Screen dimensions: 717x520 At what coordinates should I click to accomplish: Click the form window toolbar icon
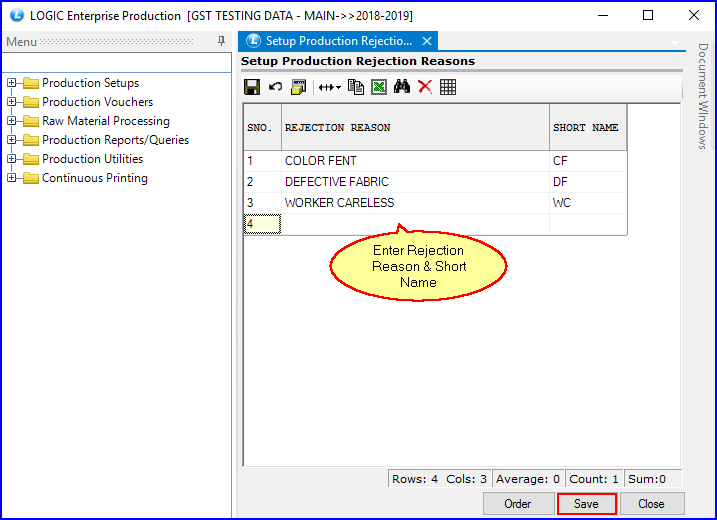pos(298,87)
